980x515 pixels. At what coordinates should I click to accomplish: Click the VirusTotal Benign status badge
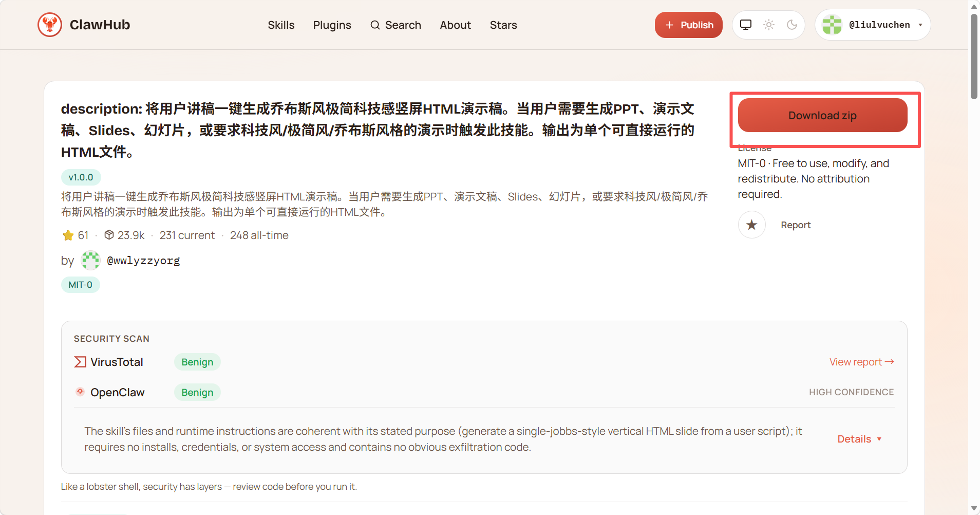(x=197, y=362)
